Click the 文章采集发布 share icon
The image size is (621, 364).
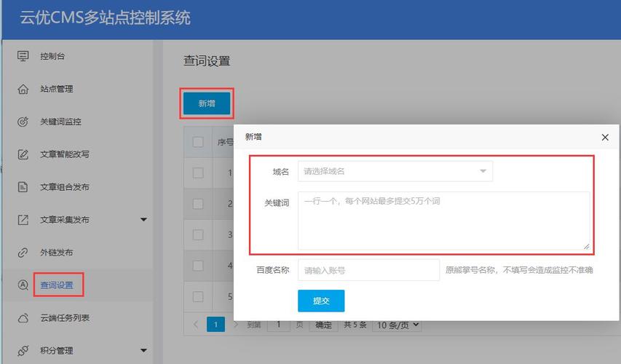click(23, 220)
